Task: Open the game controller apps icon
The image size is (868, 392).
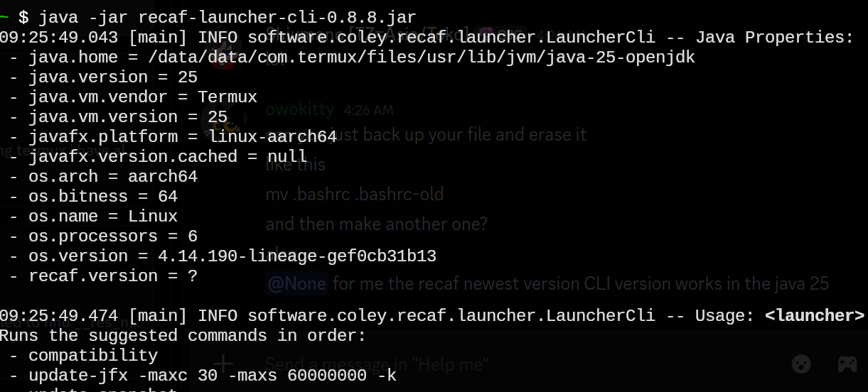Action: [847, 364]
